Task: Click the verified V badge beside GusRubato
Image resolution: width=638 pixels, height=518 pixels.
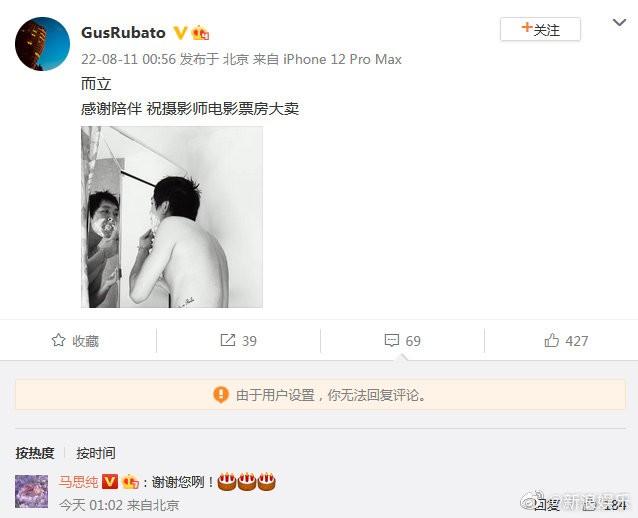Action: pos(180,33)
